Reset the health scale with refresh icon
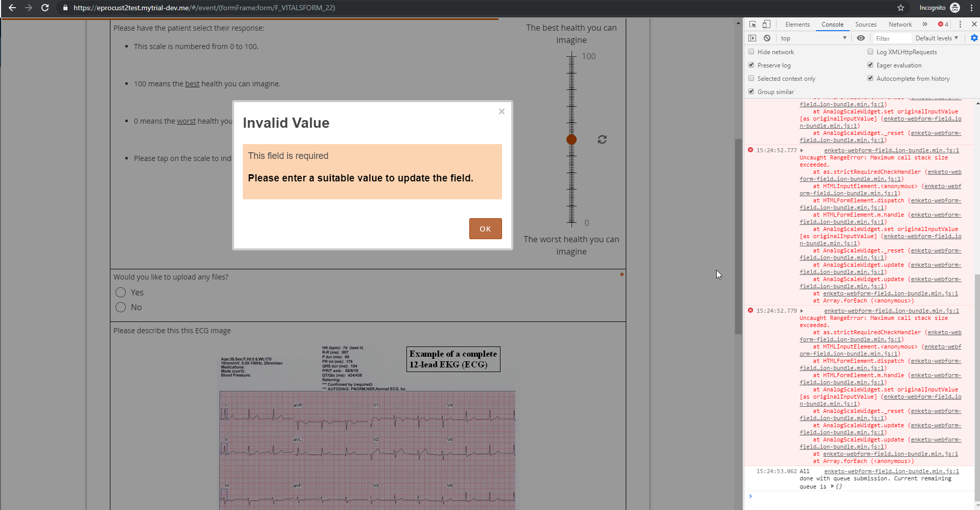The width and height of the screenshot is (980, 510). pos(602,139)
